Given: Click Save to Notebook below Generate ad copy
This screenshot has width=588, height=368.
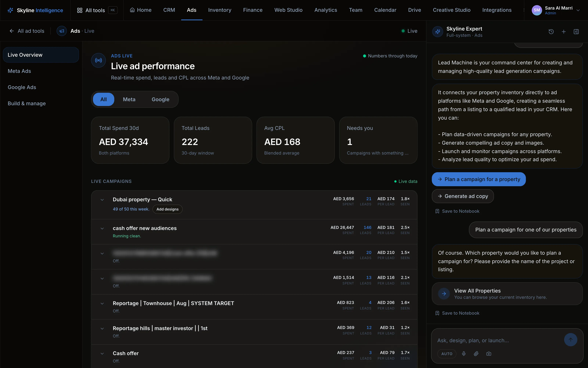Looking at the screenshot, I should click(x=457, y=211).
